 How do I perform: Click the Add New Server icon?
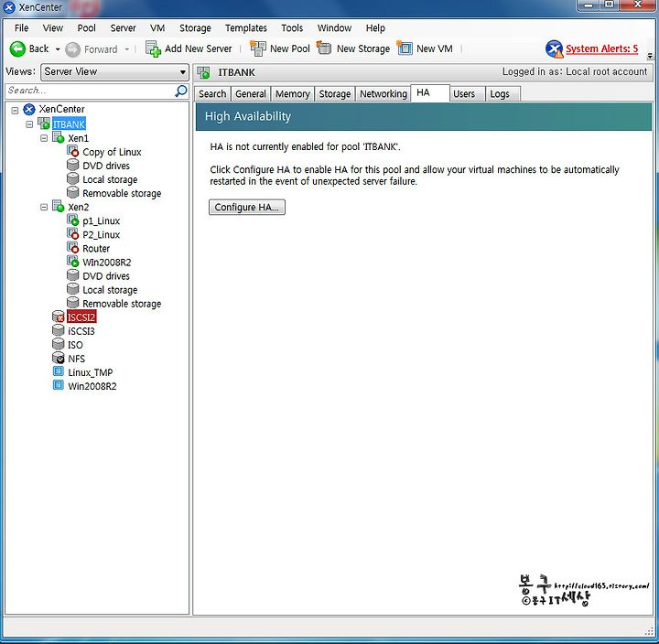pyautogui.click(x=153, y=48)
